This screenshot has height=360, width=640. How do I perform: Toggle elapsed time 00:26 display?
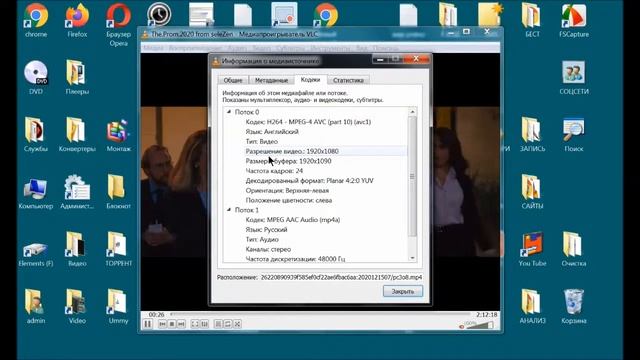pos(156,314)
